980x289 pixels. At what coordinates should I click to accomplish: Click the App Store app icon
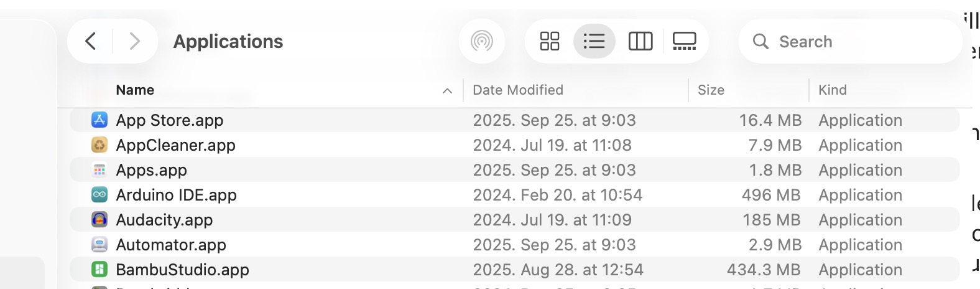tap(99, 120)
